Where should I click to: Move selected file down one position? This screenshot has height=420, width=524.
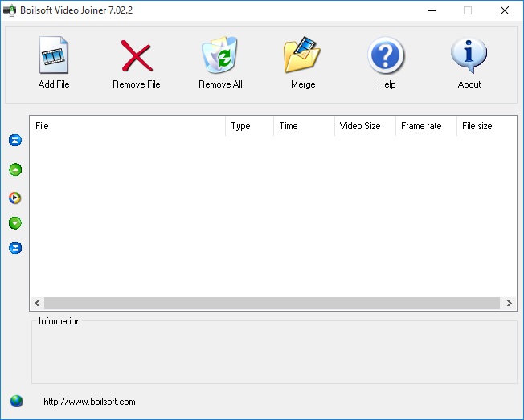coord(15,223)
